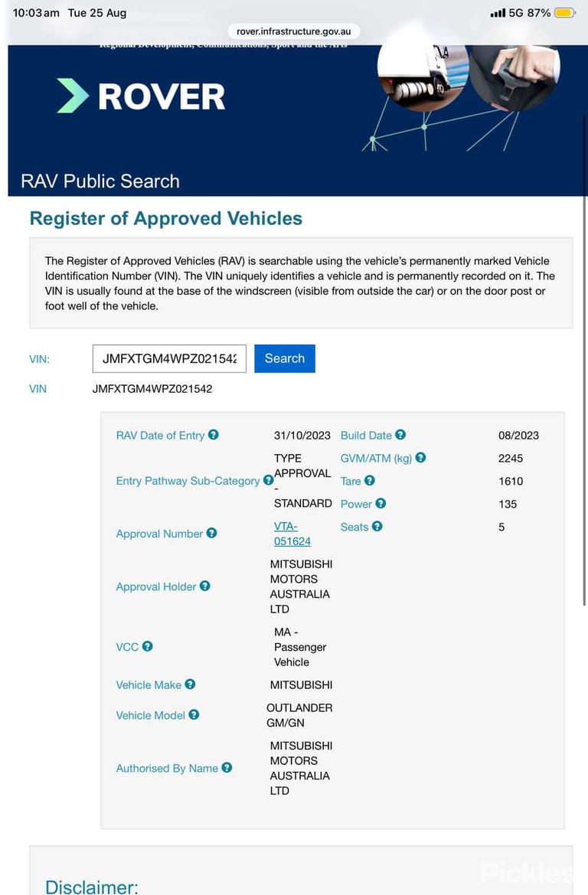Click the tare value 1610
The width and height of the screenshot is (588, 895).
tap(511, 481)
